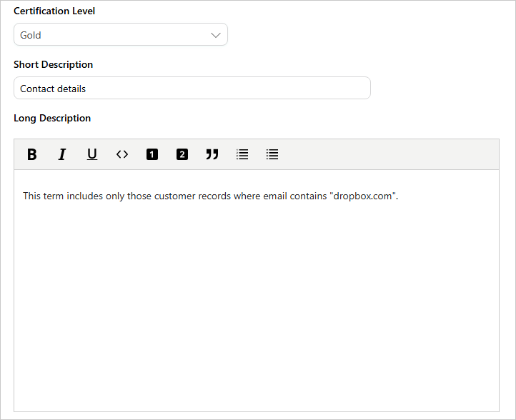Click into the Long Description text area

coord(257,291)
